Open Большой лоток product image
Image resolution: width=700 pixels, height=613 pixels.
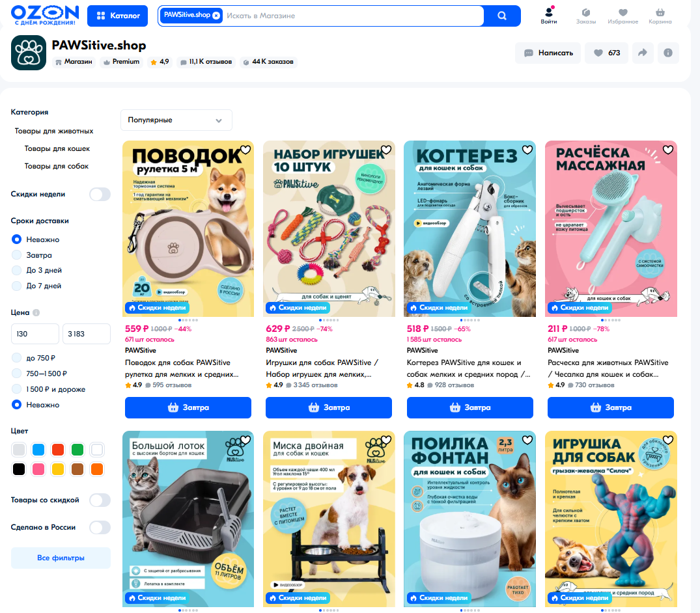pyautogui.click(x=188, y=519)
